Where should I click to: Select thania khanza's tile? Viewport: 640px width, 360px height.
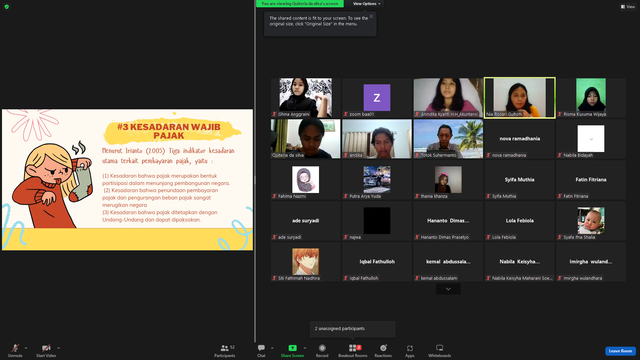pyautogui.click(x=448, y=180)
